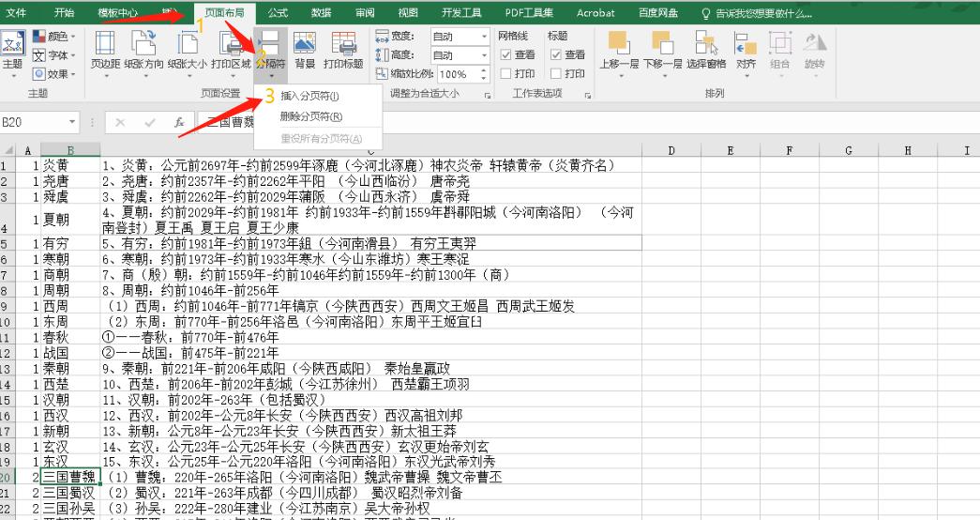The width and height of the screenshot is (980, 520).
Task: Select cell text starting 9、秦朝
Action: click(x=371, y=369)
